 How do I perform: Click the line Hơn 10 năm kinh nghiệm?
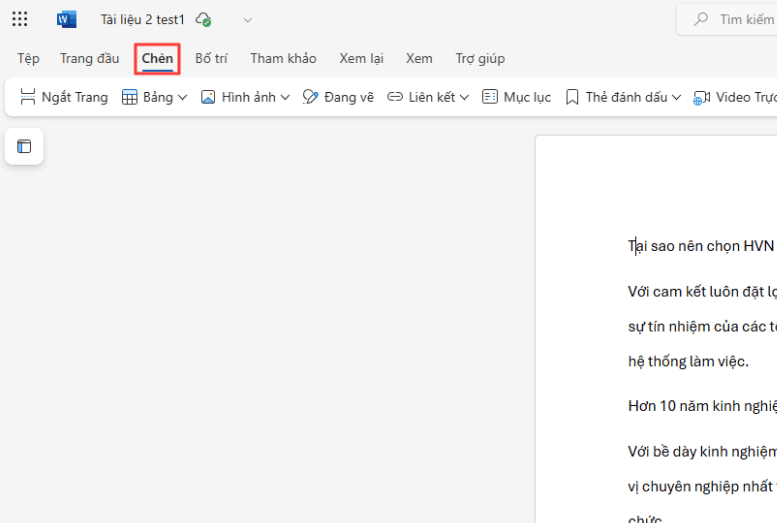[702, 406]
